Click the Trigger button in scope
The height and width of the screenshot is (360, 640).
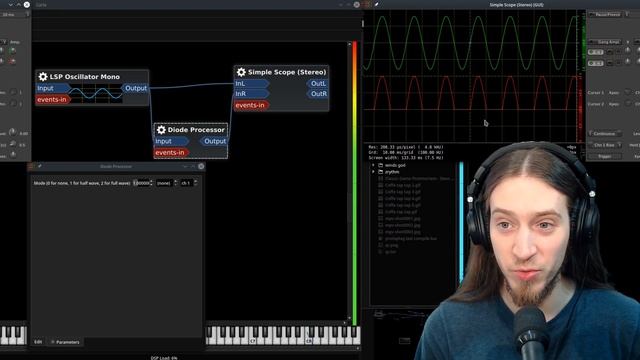[605, 156]
